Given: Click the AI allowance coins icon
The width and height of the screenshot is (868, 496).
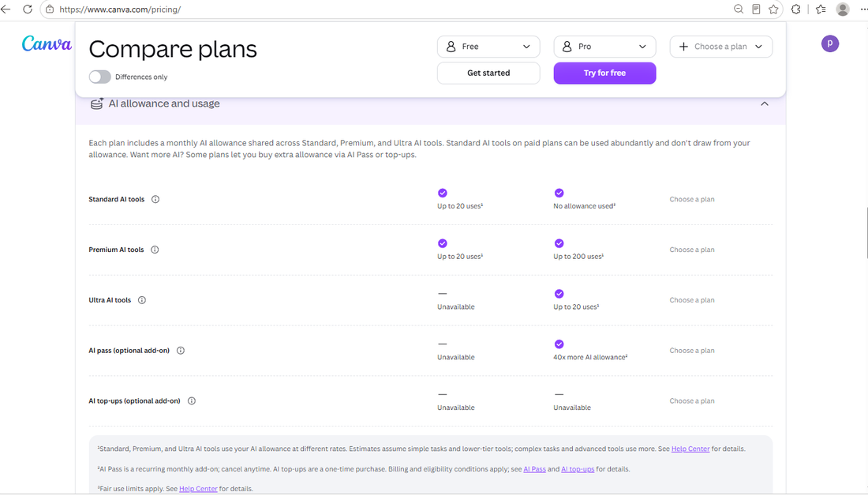Looking at the screenshot, I should 97,103.
